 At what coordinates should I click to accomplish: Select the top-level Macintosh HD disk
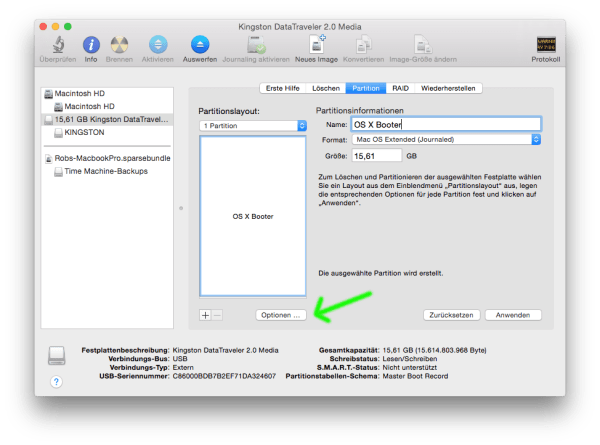coord(107,94)
